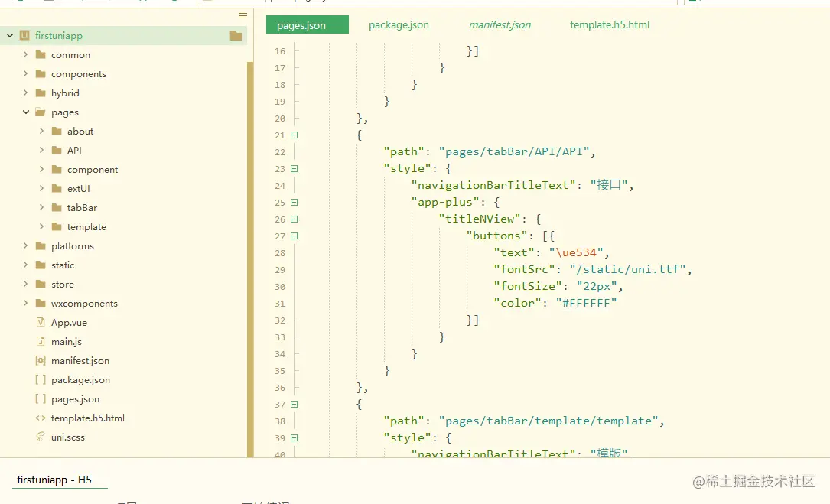
Task: Fold the buttons array at line 27
Action: pos(294,236)
